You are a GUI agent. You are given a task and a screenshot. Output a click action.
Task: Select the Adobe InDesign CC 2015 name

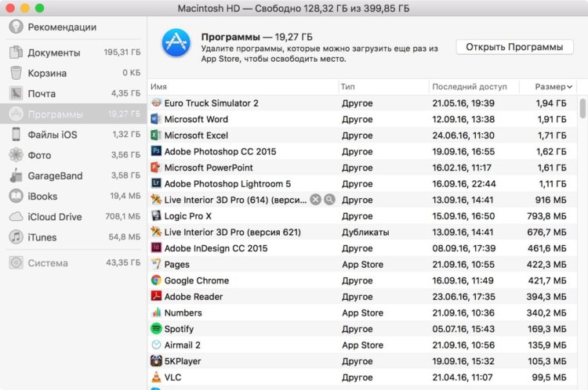pyautogui.click(x=216, y=248)
